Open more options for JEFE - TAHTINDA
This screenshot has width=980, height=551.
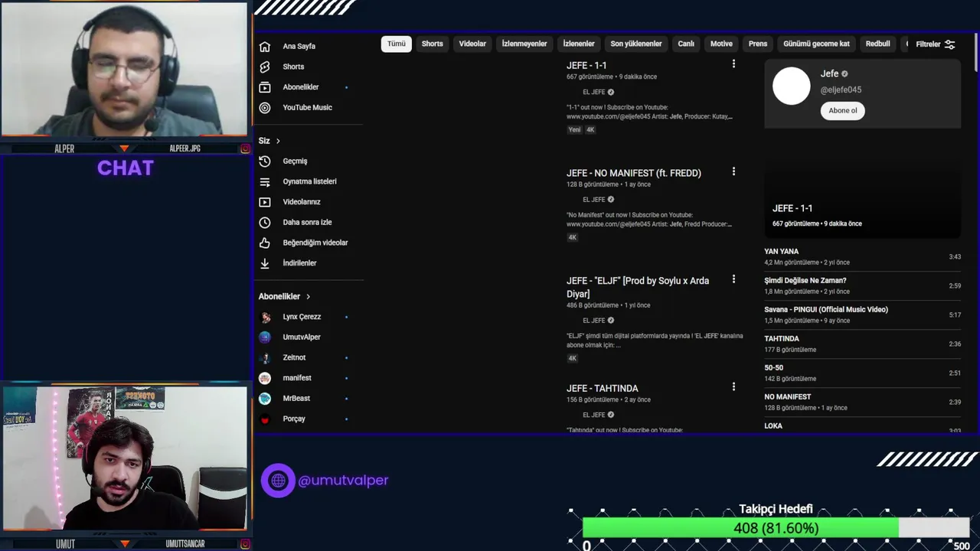click(x=733, y=387)
